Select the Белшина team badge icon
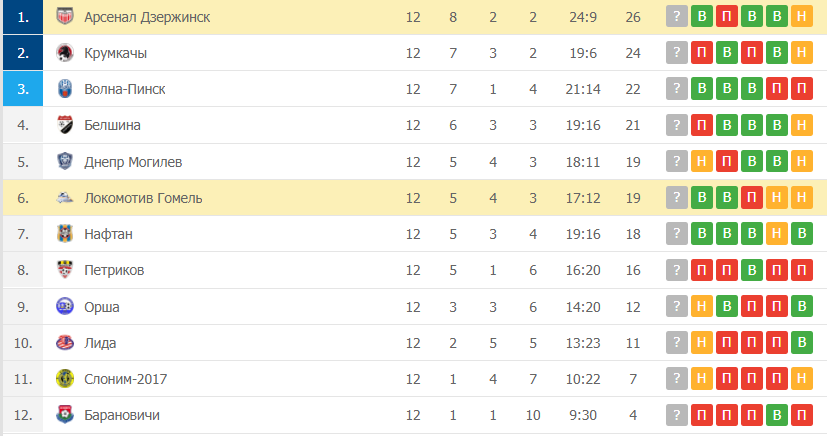The width and height of the screenshot is (827, 436). (x=65, y=125)
